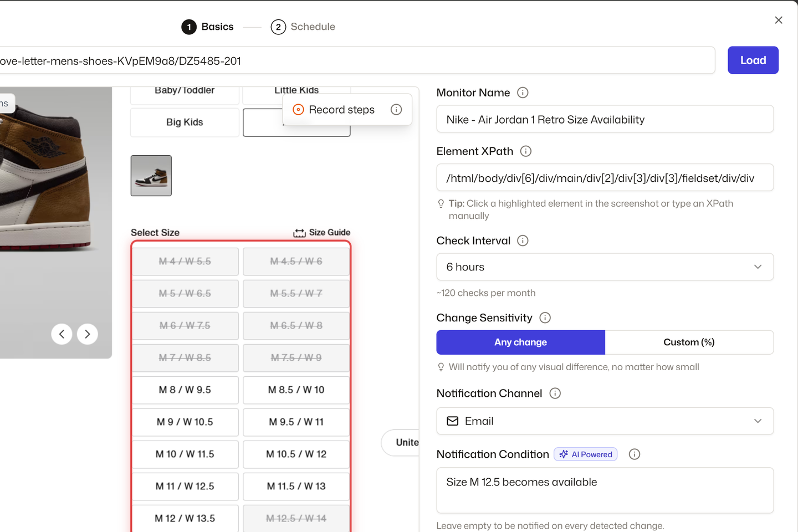798x532 pixels.
Task: Click the info icon beside Record steps
Action: pos(396,110)
